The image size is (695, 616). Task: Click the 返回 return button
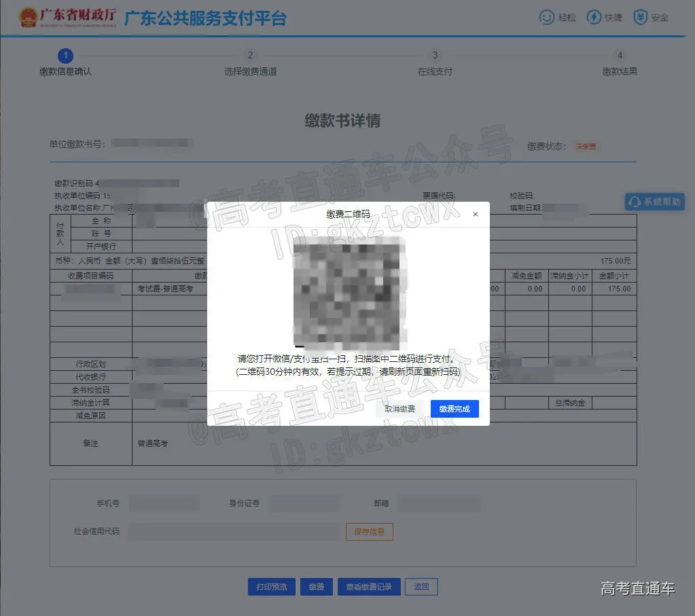click(421, 586)
